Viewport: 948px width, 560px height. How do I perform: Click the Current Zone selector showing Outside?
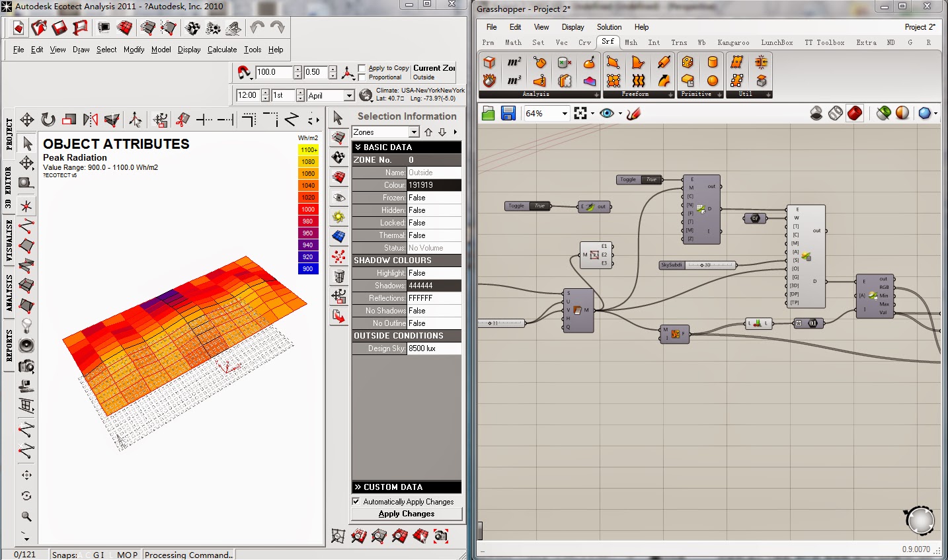[434, 71]
